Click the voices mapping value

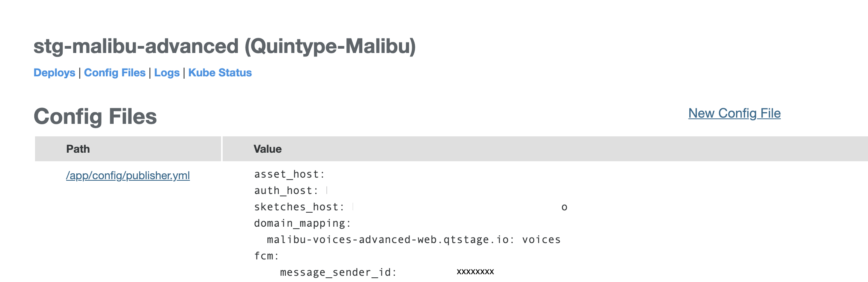click(x=541, y=240)
